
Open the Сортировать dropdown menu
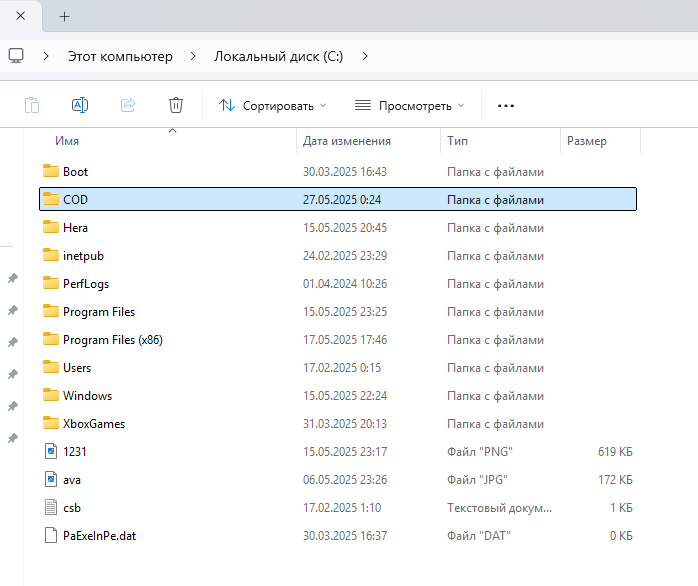272,106
